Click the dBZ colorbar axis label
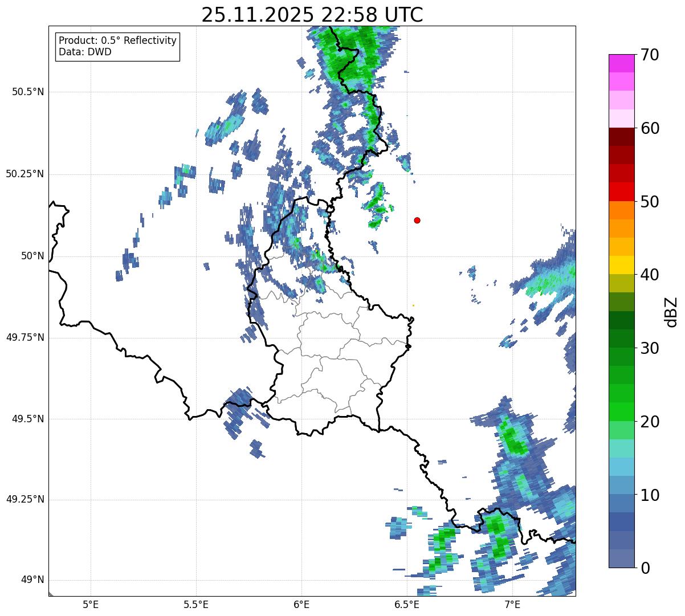 [x=672, y=311]
